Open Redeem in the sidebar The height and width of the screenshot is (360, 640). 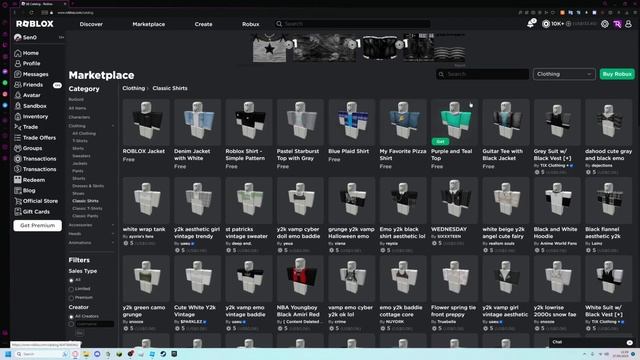29,180
